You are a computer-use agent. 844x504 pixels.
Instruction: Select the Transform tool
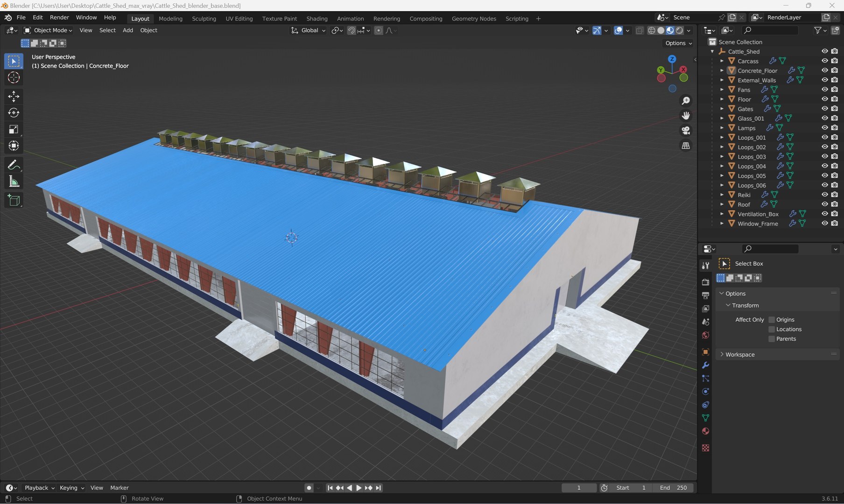(14, 146)
